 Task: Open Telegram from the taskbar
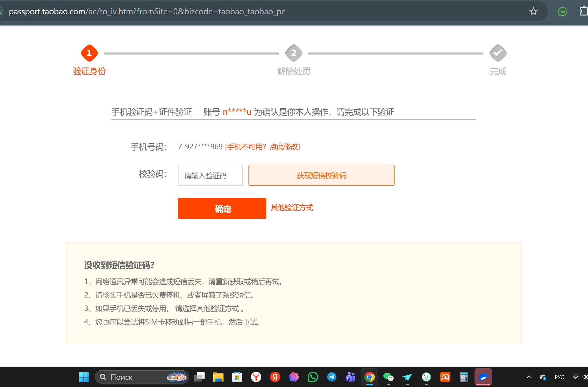click(x=332, y=377)
